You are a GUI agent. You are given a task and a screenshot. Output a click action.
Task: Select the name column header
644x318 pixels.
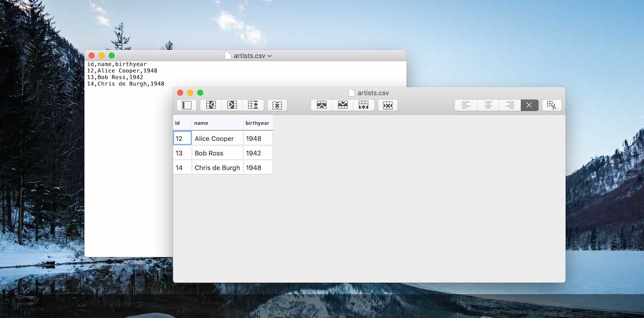pyautogui.click(x=216, y=123)
